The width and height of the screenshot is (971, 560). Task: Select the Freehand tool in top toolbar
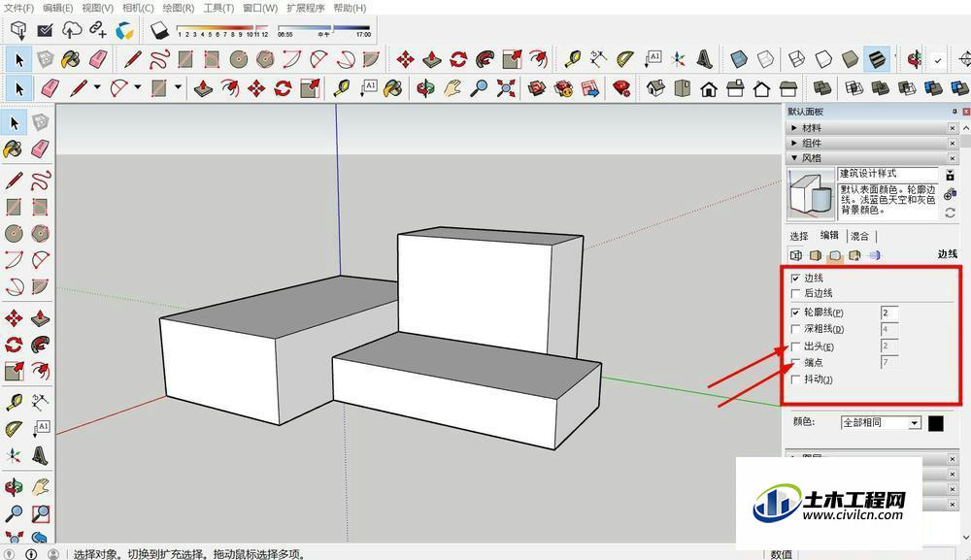(x=159, y=59)
